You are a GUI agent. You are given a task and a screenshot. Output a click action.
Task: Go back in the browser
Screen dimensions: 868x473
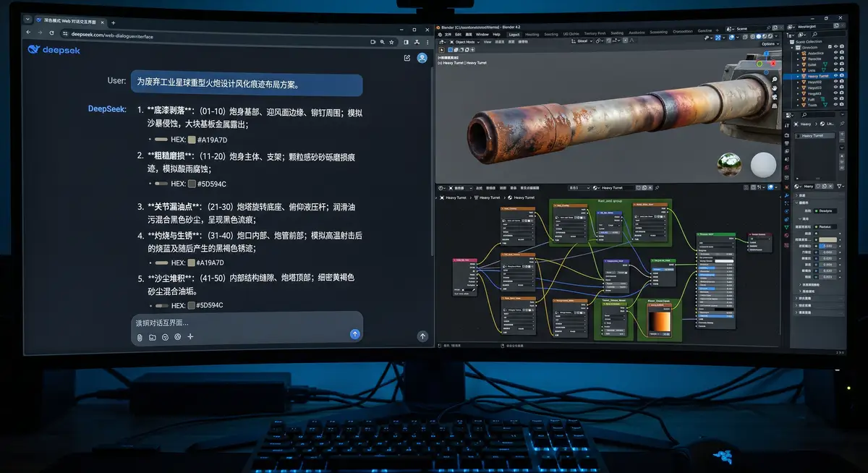(x=29, y=33)
